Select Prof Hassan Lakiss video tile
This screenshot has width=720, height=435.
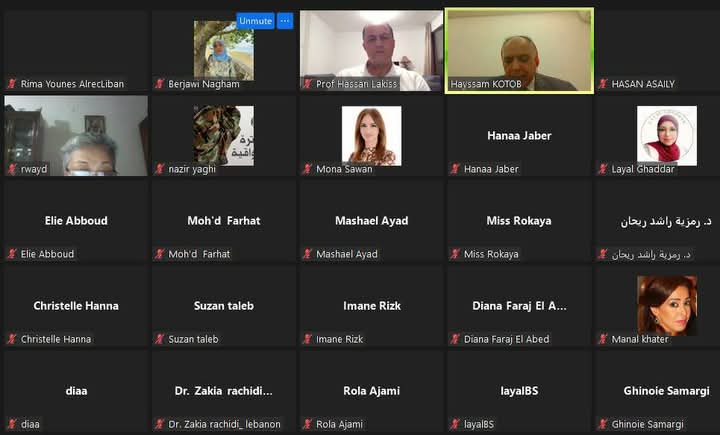click(371, 51)
